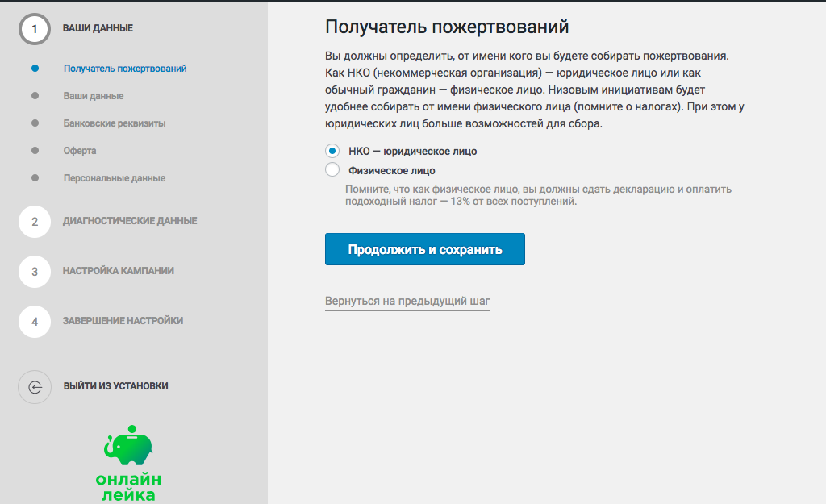This screenshot has height=504, width=826.
Task: Click the Выйти из установки label
Action: point(116,386)
